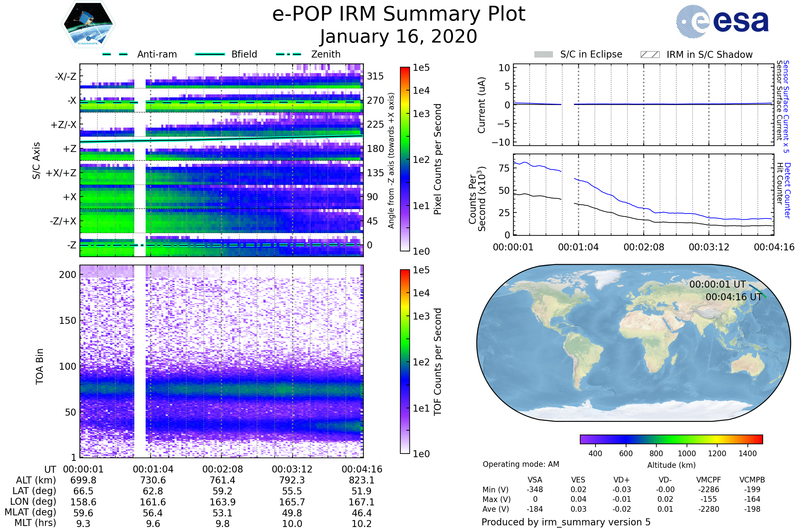Click the Produced by irm_summary version 5 text
Image resolution: width=798 pixels, height=532 pixels.
click(x=566, y=522)
